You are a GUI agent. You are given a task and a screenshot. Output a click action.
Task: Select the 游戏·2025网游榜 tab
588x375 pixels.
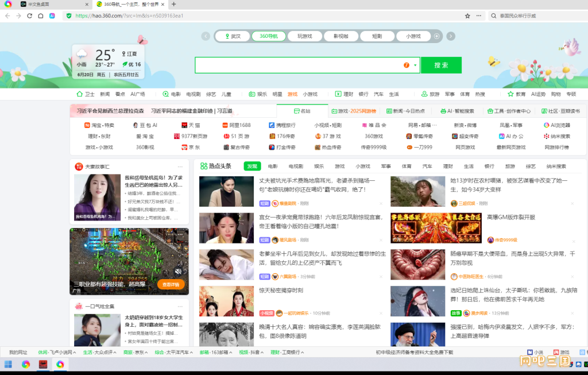pyautogui.click(x=354, y=111)
